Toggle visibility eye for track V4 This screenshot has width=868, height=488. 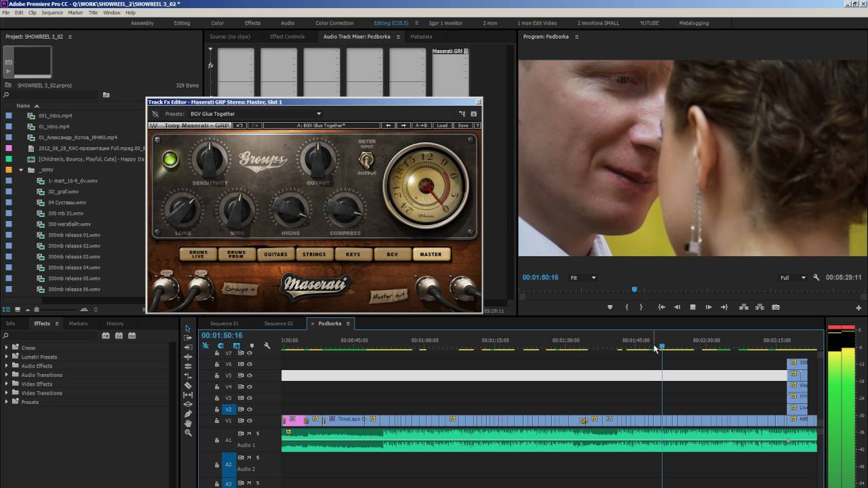point(250,386)
